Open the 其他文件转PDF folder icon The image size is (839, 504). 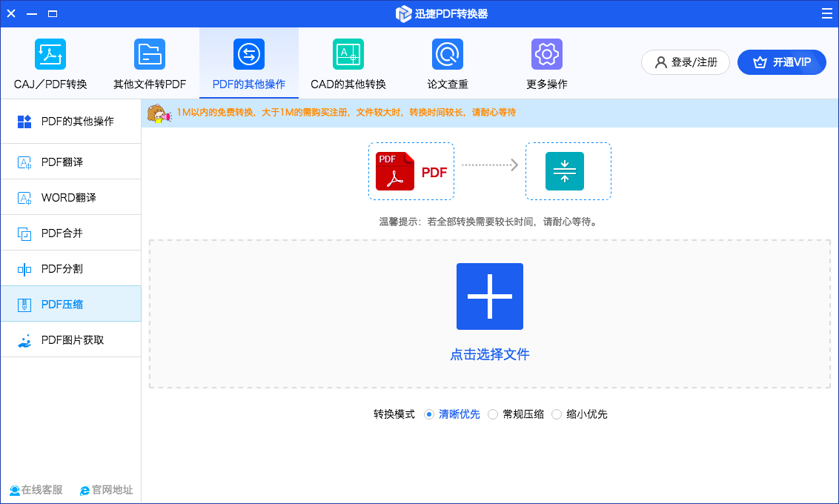tap(149, 54)
